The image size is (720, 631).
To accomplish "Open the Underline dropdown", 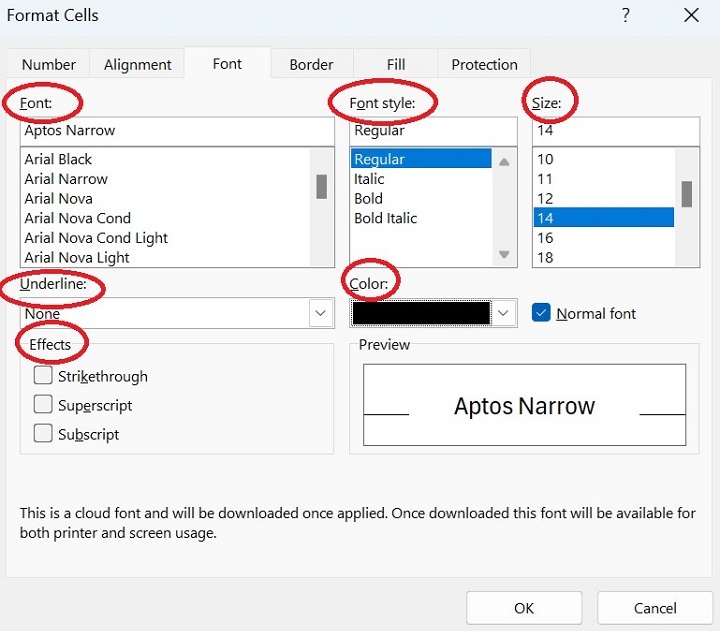I will (x=320, y=313).
